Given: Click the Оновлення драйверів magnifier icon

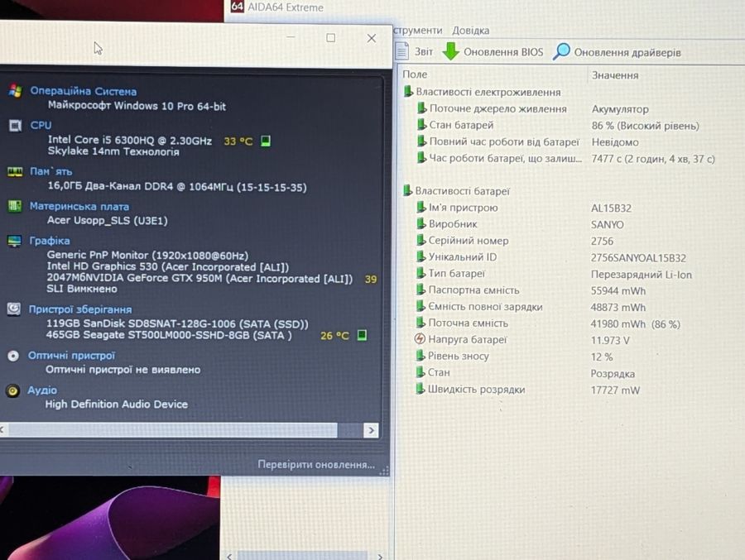Looking at the screenshot, I should (x=561, y=51).
